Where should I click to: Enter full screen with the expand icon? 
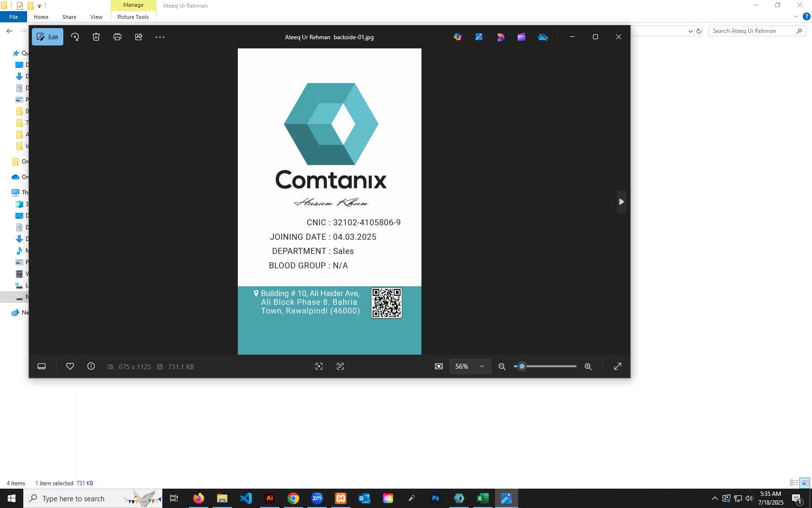pos(618,366)
